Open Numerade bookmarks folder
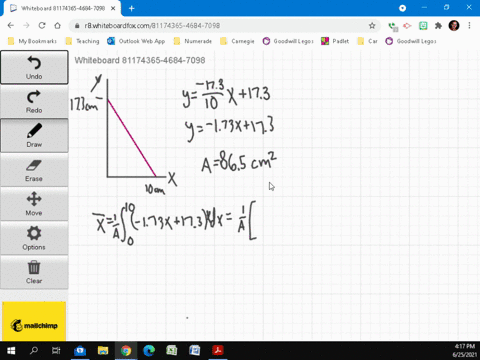 [193, 41]
